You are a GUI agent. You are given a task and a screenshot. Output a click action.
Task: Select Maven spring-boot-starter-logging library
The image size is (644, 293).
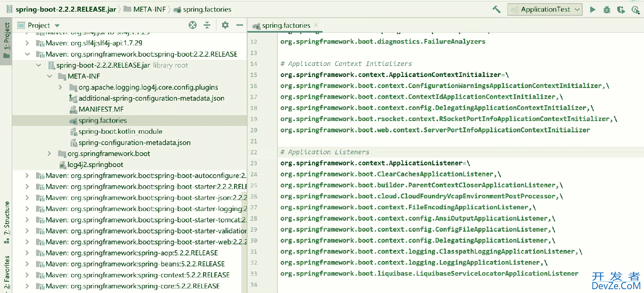click(x=146, y=209)
